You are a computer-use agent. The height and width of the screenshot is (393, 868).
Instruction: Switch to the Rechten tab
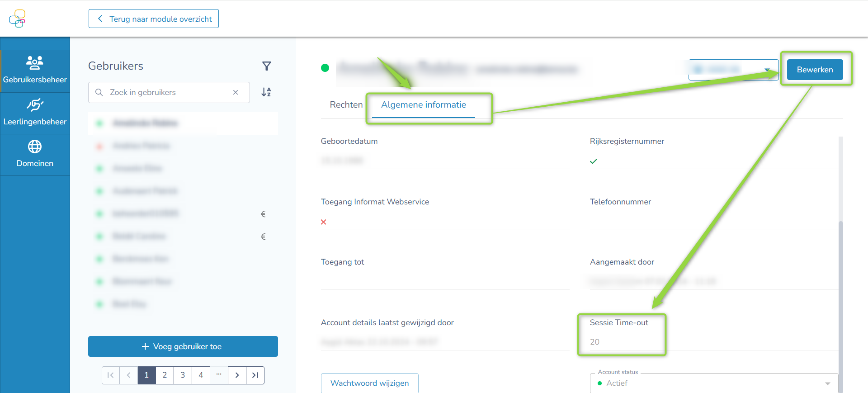tap(346, 104)
